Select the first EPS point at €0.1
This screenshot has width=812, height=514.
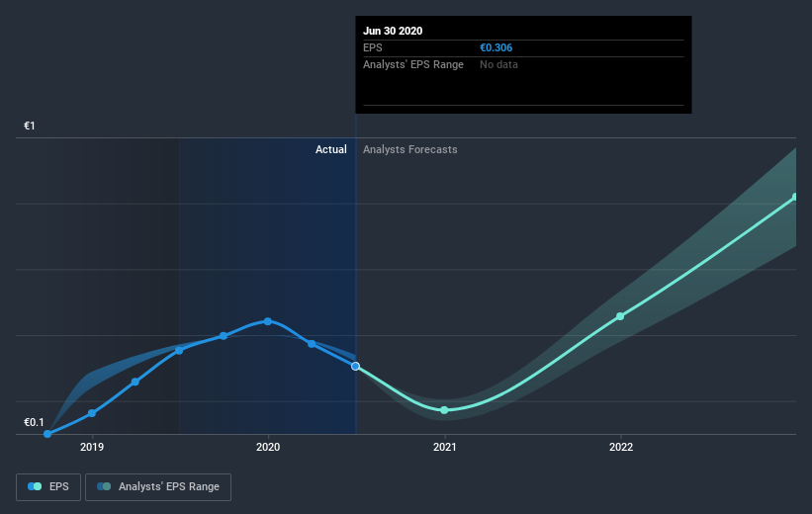(47, 434)
